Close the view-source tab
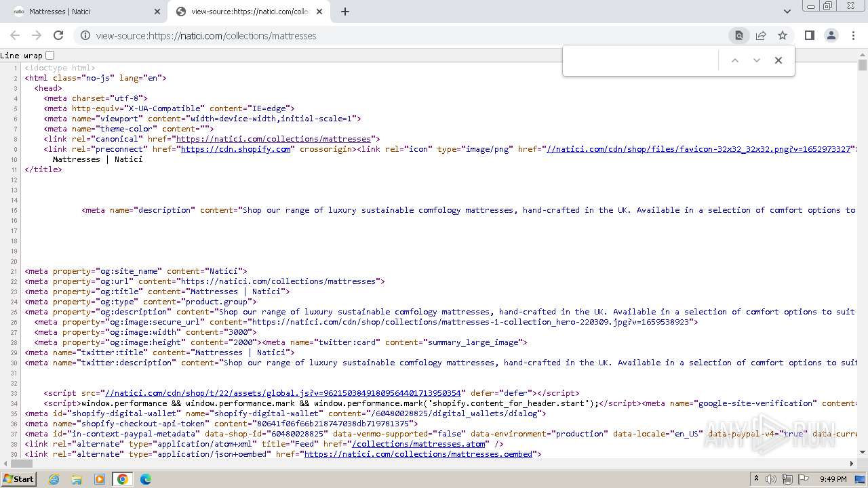Image resolution: width=868 pixels, height=488 pixels. coord(319,12)
